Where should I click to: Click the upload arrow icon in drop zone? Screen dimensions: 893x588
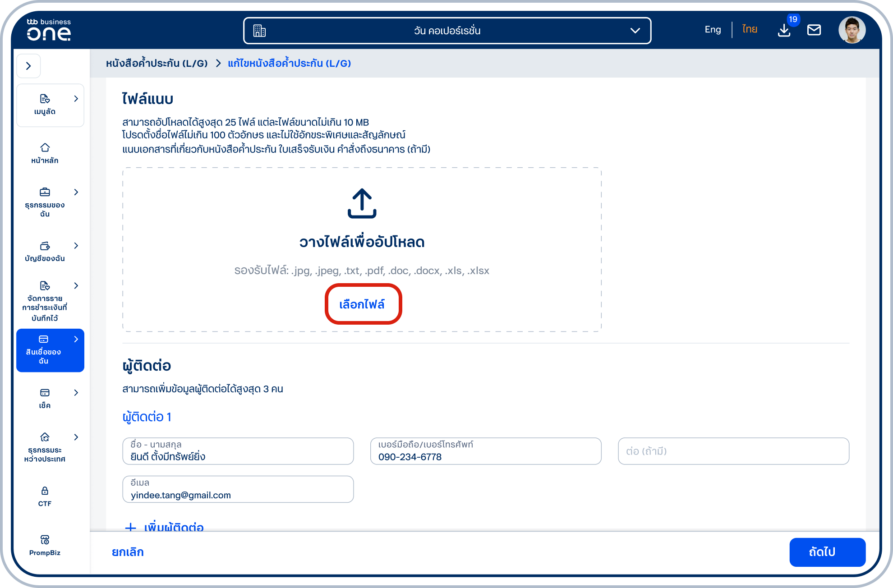tap(362, 204)
